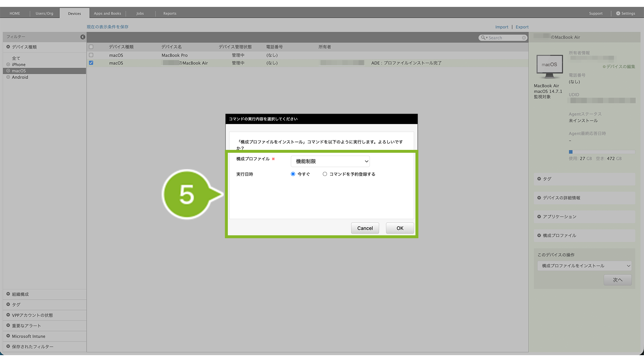The height and width of the screenshot is (362, 644).
Task: Click ADE：プロファイルインストール完了 status text
Action: 406,63
